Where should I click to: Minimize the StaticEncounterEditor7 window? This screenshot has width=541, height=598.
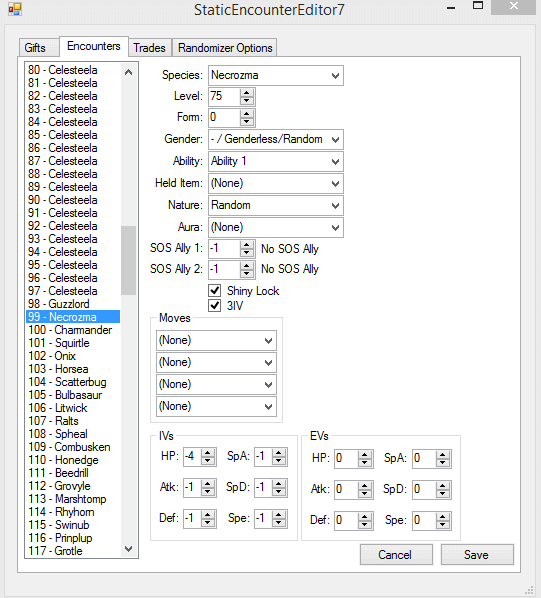451,7
